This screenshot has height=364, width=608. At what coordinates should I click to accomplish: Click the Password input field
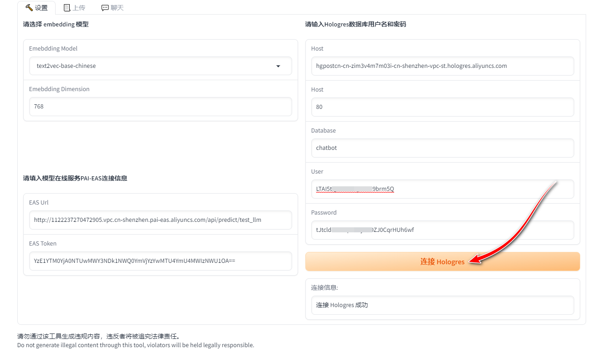click(x=443, y=230)
